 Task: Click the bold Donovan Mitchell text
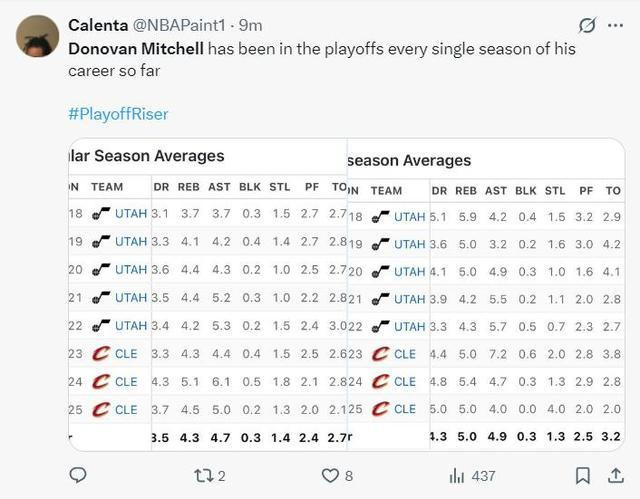click(136, 48)
